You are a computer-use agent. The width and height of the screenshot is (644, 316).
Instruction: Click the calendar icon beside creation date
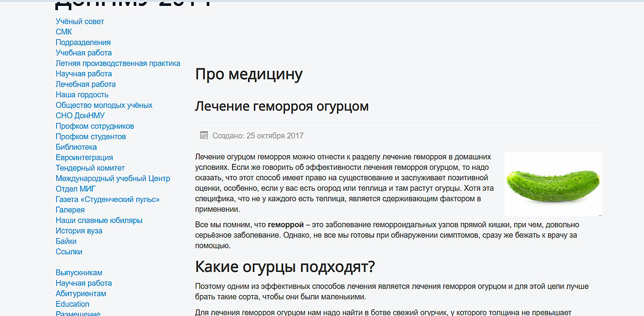point(204,135)
